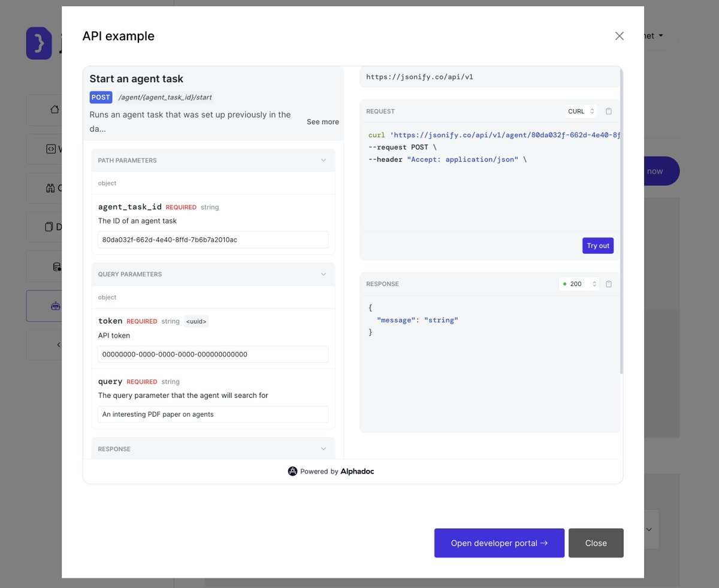Edit the query parameter input field

[213, 414]
